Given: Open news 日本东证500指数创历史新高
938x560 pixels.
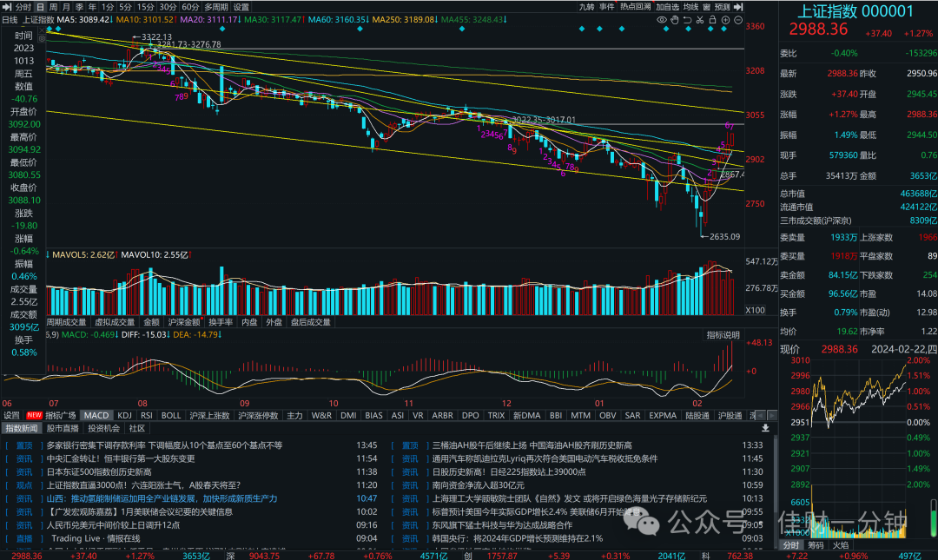Looking at the screenshot, I should point(99,471).
